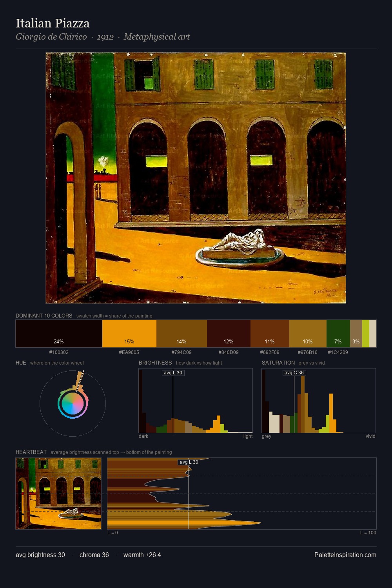Click the HUE section heading

21,363
